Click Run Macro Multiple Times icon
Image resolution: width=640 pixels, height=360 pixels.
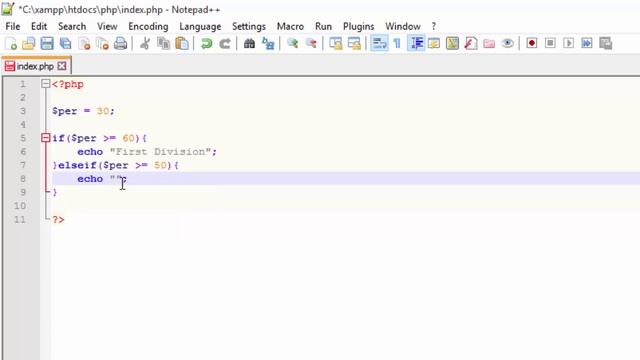(587, 43)
